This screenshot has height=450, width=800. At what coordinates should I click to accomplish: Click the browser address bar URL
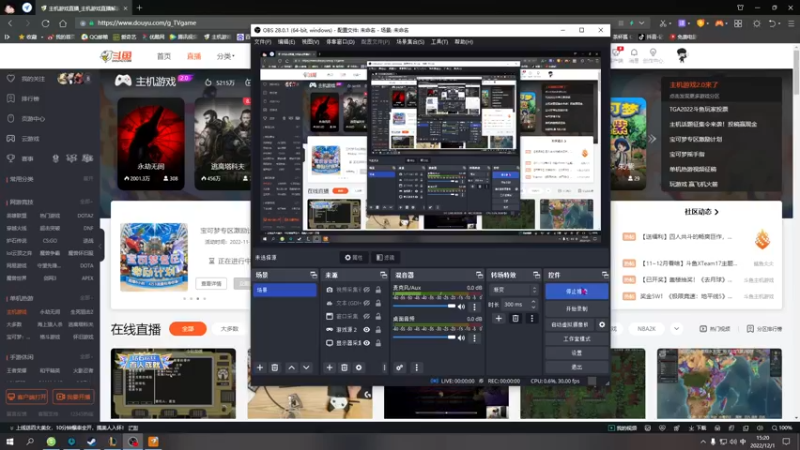pyautogui.click(x=147, y=23)
